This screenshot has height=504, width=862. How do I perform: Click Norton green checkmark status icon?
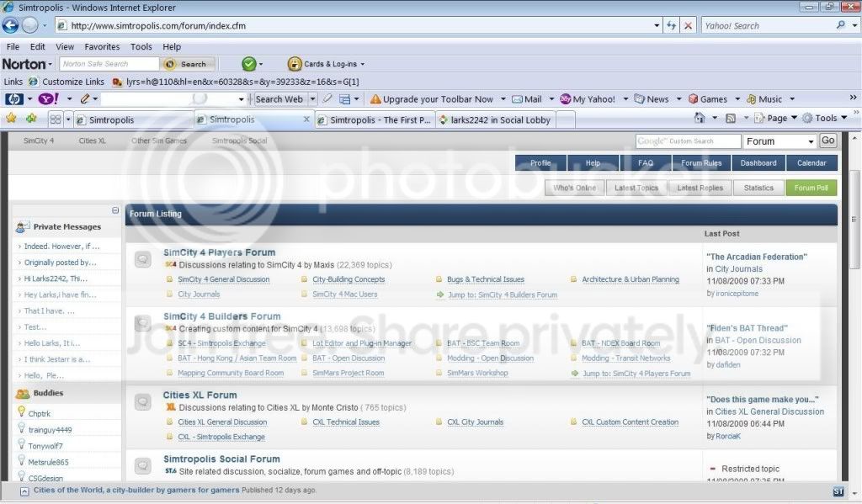[x=249, y=64]
